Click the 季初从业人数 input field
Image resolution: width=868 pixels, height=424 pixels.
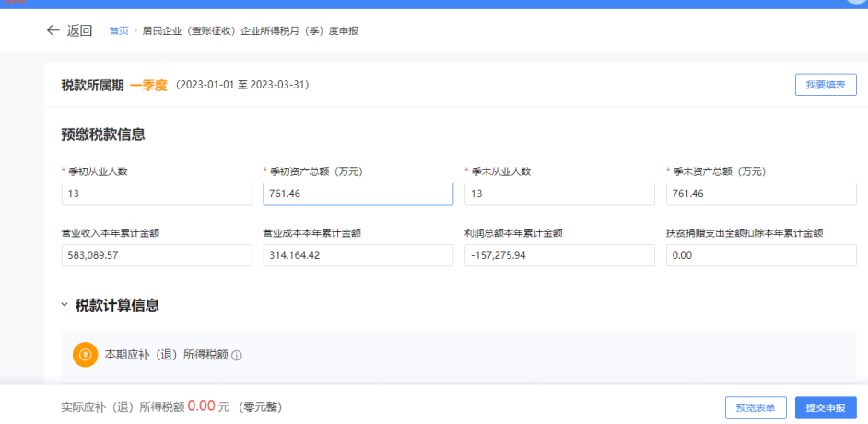[157, 194]
